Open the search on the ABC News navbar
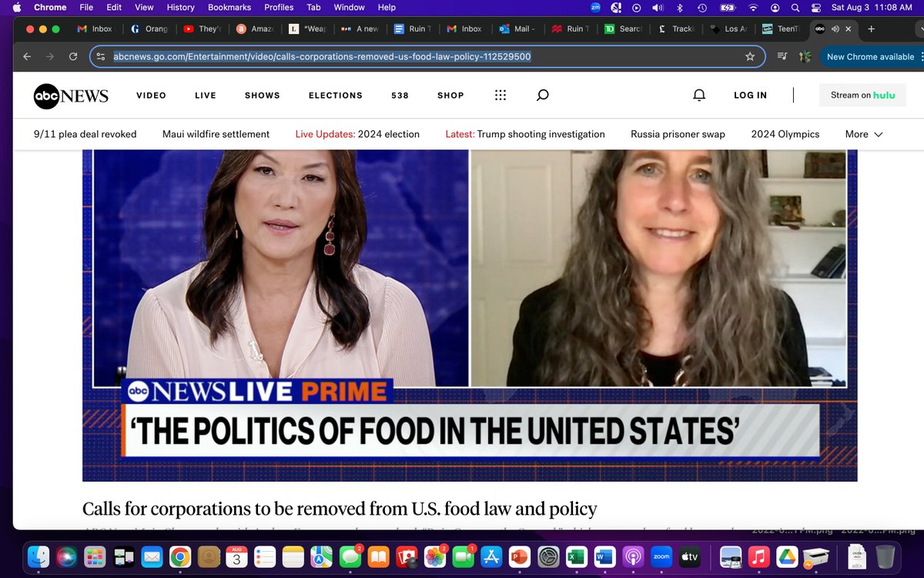The height and width of the screenshot is (578, 924). 542,95
